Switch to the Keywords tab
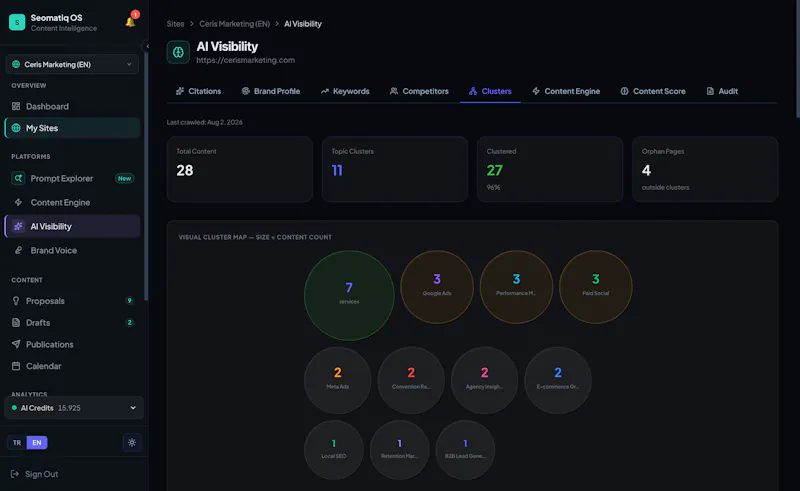The image size is (800, 491). (x=345, y=91)
